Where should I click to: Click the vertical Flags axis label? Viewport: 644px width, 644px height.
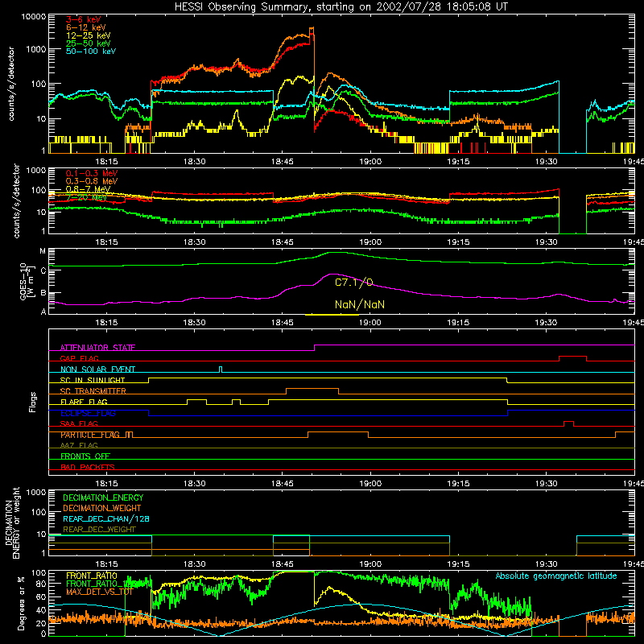click(x=33, y=402)
